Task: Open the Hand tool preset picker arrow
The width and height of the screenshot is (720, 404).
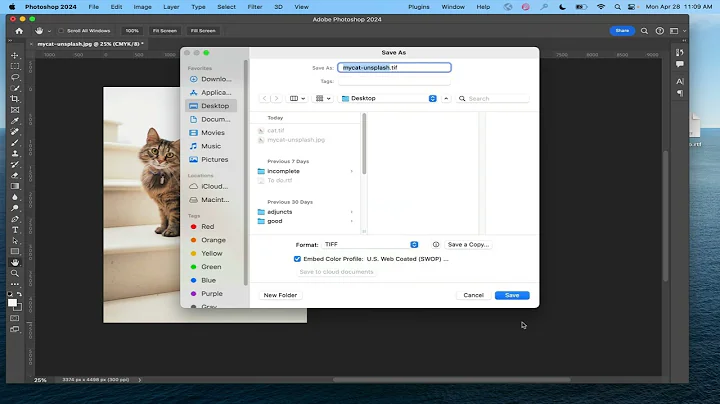Action: click(x=49, y=31)
